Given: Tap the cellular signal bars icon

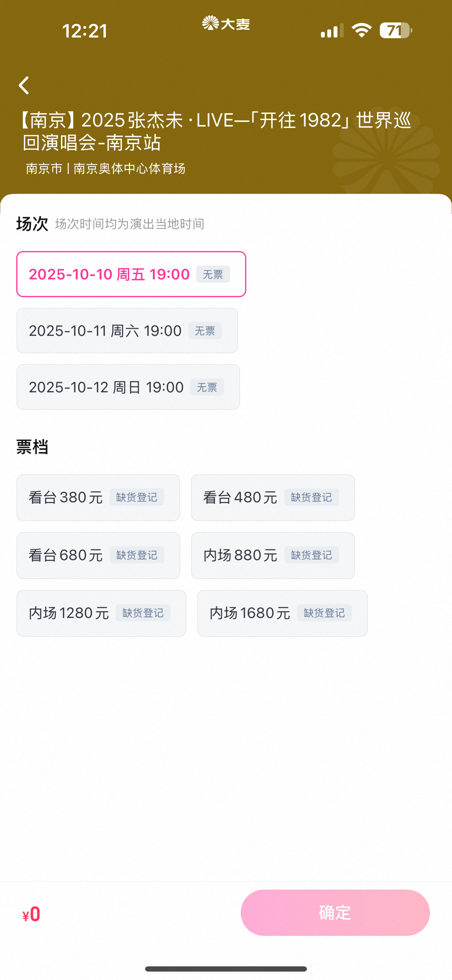Looking at the screenshot, I should click(x=332, y=31).
